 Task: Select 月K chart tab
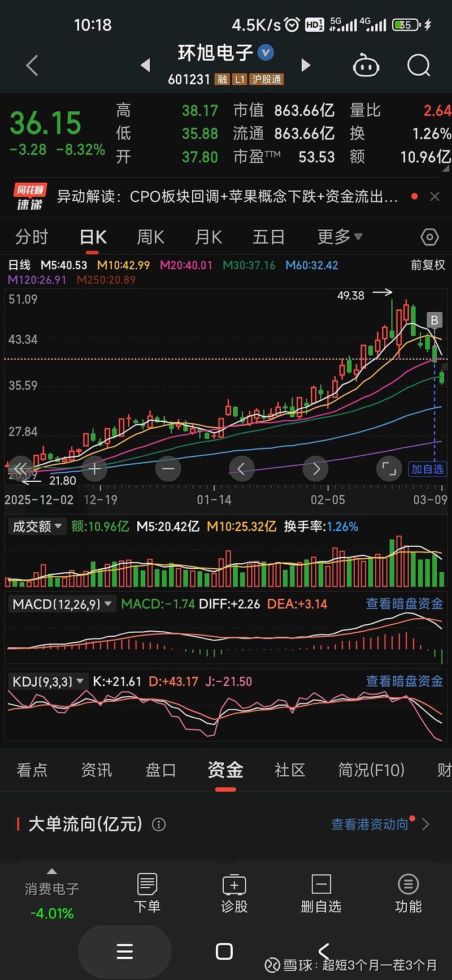(x=208, y=237)
